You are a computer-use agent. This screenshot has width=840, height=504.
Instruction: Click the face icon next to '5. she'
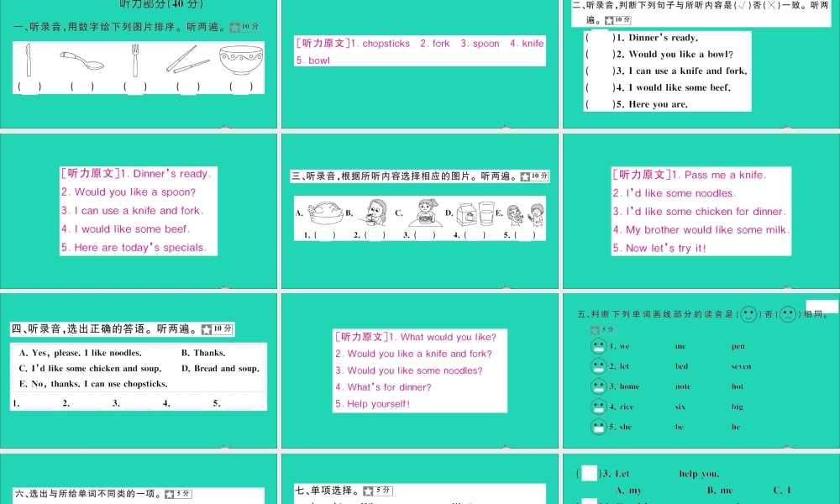click(x=598, y=427)
